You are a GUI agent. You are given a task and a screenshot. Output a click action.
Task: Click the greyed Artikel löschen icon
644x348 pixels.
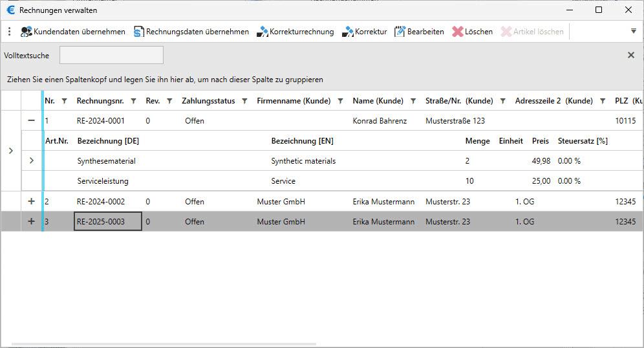pyautogui.click(x=506, y=32)
